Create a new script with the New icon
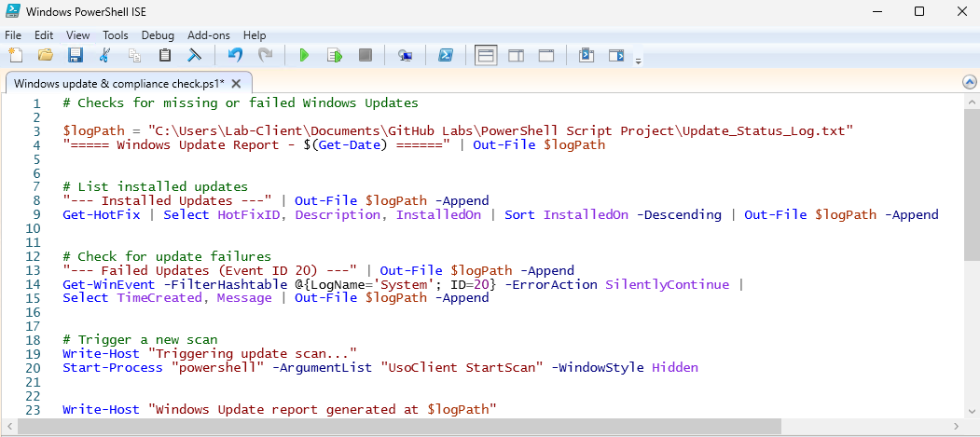Screen dimensions: 980x437 click(x=16, y=55)
